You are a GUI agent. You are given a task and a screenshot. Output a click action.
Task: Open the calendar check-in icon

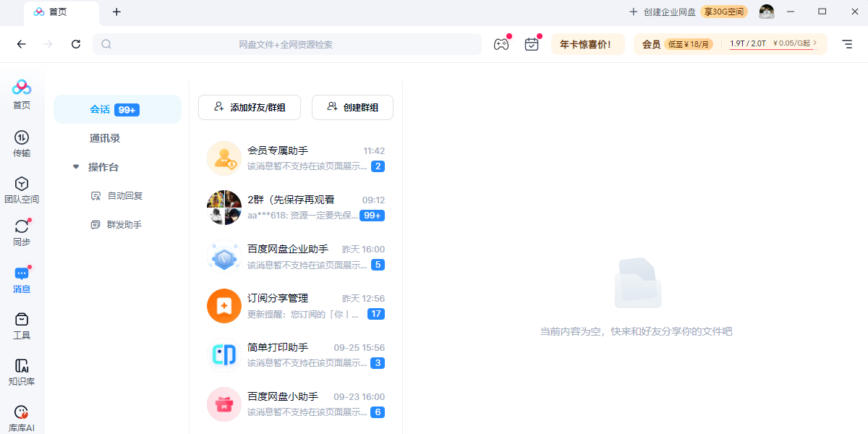(x=532, y=44)
